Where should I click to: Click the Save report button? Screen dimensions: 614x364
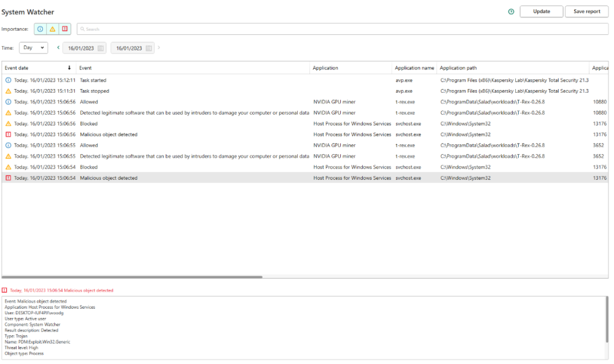(x=586, y=11)
